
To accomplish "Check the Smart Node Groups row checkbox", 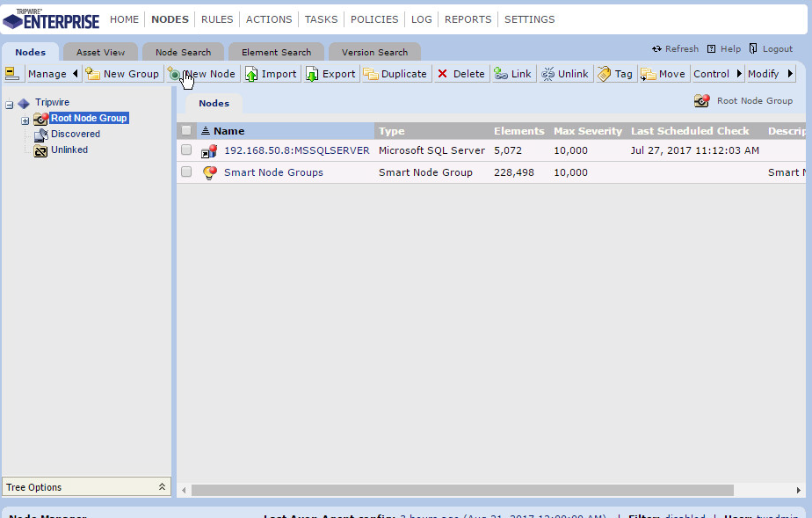I will (x=186, y=172).
